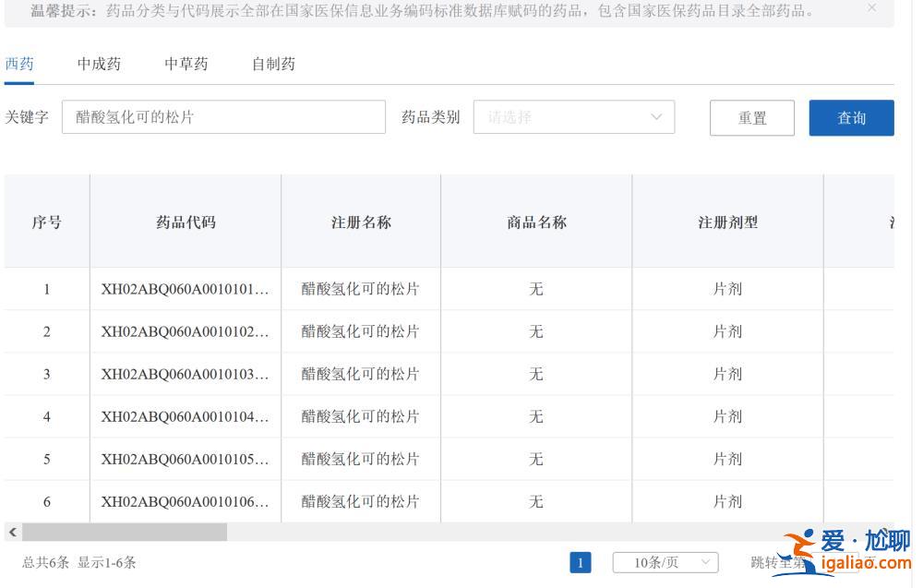Click drug code in row 6
This screenshot has height=588, width=923.
[x=186, y=501]
